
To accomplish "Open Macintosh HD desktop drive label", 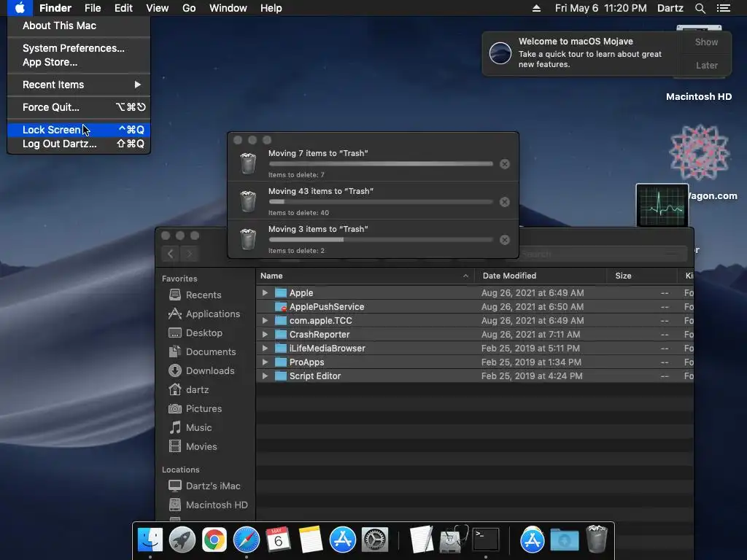I will coord(698,97).
